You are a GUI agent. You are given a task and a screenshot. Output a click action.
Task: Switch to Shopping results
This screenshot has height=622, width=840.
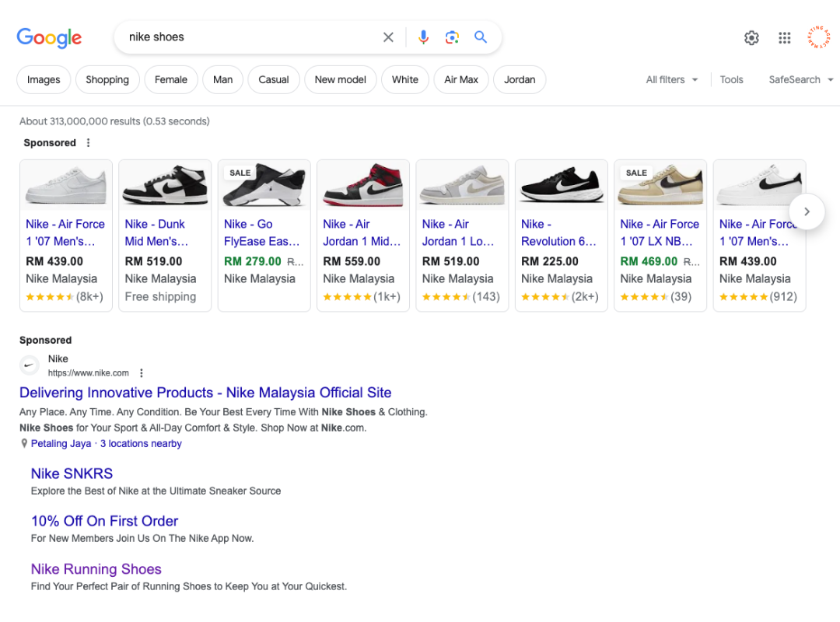[x=107, y=80]
